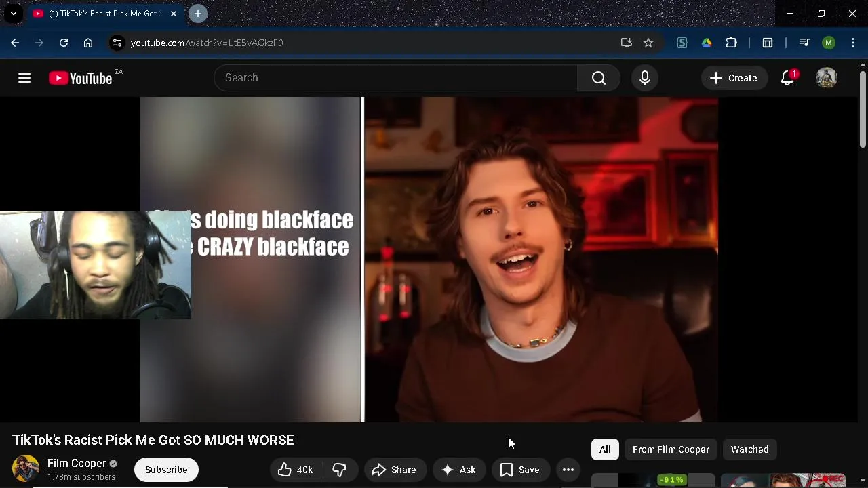Open Film Cooper channel avatar
The width and height of the screenshot is (868, 488).
[26, 469]
